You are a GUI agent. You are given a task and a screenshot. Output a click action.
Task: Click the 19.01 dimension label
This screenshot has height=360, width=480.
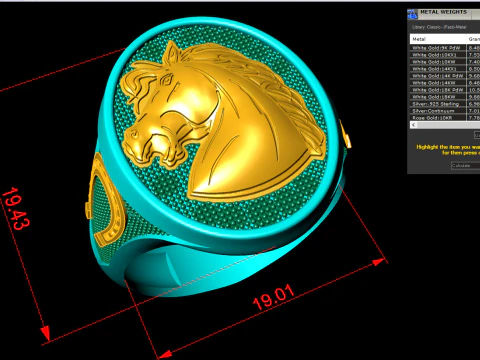click(274, 297)
